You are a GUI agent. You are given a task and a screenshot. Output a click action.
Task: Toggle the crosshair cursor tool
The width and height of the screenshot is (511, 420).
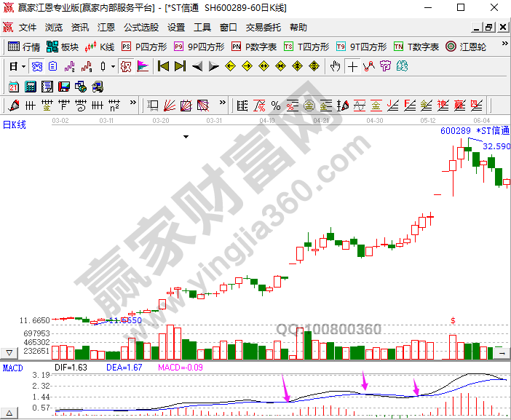coord(352,66)
